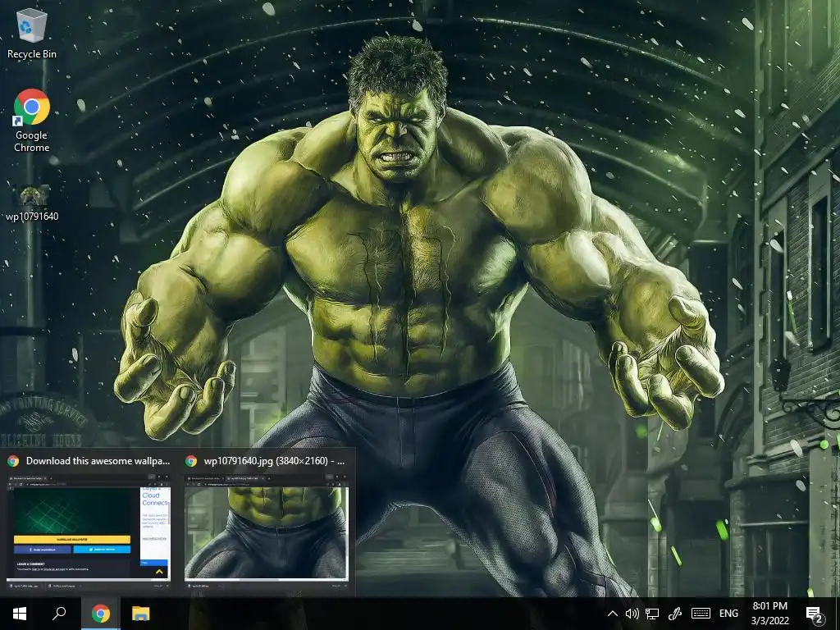
Task: Open the clock showing 8:01 PM
Action: (769, 614)
